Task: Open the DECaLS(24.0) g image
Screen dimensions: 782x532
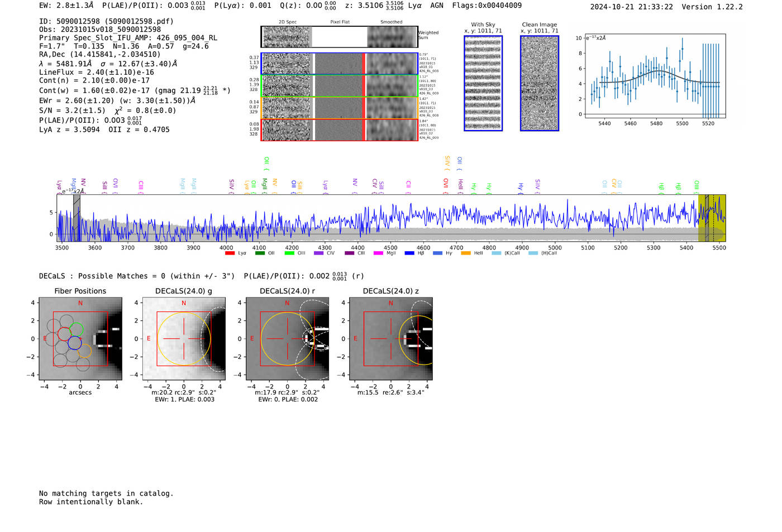Action: [184, 339]
